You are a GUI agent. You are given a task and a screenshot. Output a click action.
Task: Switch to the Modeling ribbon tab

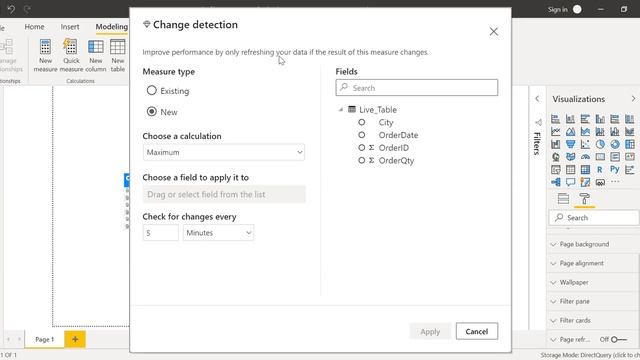coord(111,27)
